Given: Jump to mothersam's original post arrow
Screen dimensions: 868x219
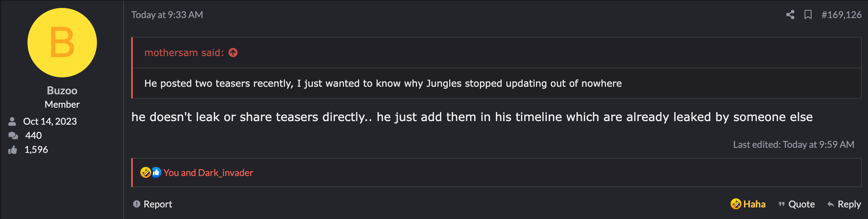Looking at the screenshot, I should [233, 53].
